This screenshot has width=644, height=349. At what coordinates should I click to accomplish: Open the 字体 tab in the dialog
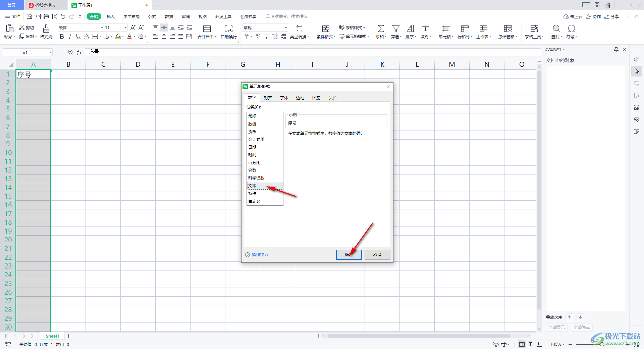pos(284,98)
